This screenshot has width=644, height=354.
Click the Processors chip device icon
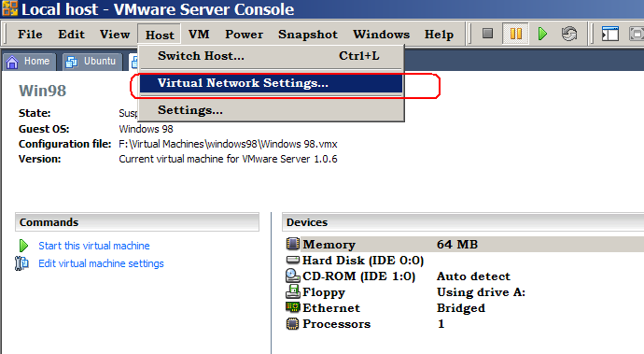(x=292, y=324)
